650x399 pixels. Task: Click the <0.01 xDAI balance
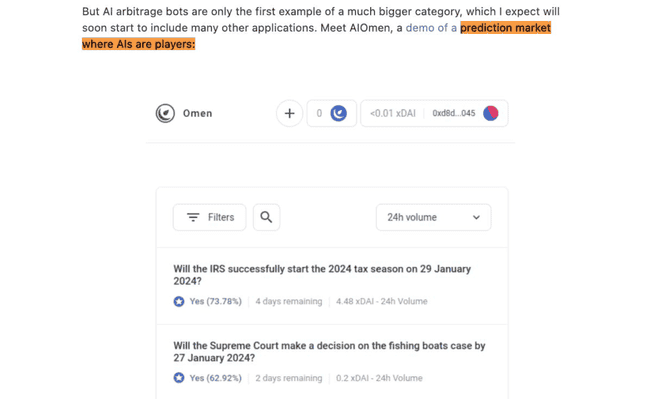(x=393, y=113)
